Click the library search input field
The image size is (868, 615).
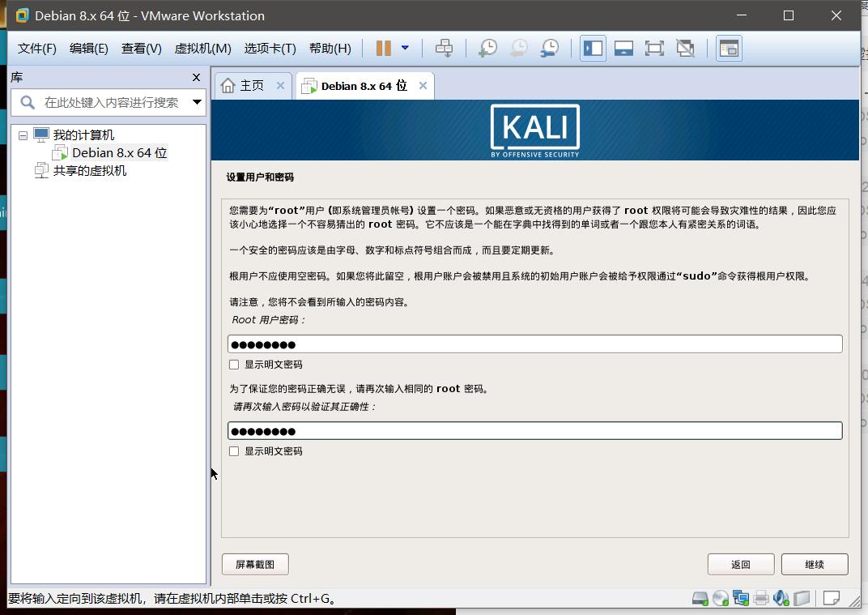111,102
